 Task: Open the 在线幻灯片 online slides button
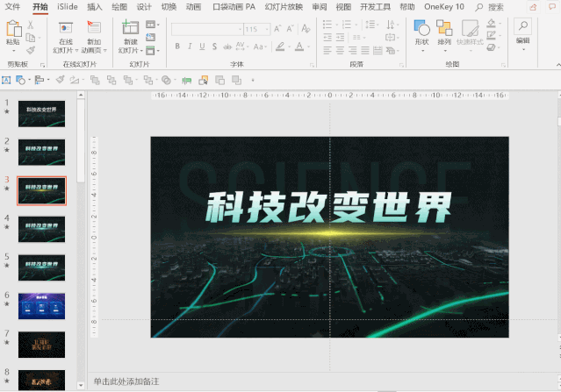(66, 37)
